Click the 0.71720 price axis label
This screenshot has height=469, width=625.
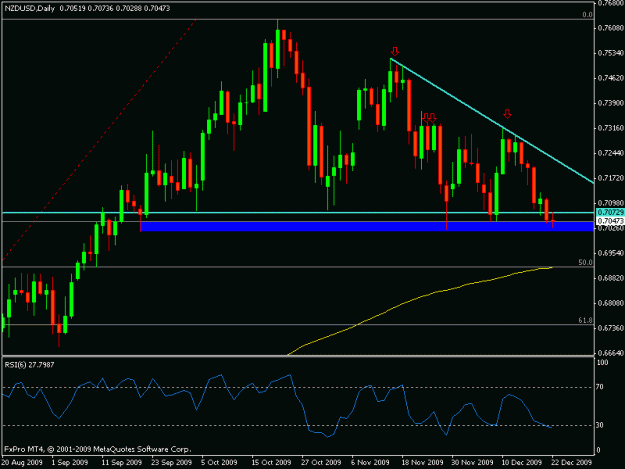pyautogui.click(x=610, y=178)
